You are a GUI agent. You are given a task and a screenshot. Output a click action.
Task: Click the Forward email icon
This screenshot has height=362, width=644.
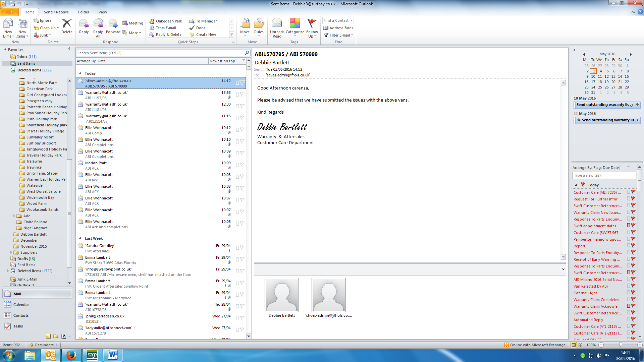[113, 24]
